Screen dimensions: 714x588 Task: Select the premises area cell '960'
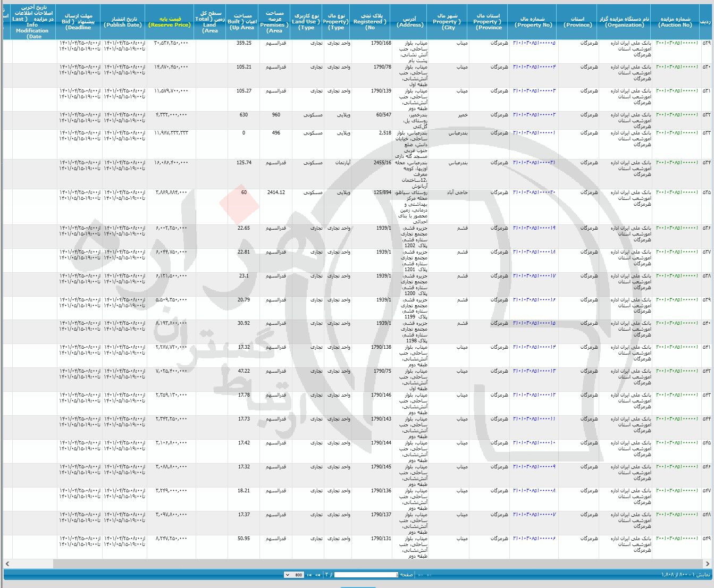pyautogui.click(x=276, y=115)
